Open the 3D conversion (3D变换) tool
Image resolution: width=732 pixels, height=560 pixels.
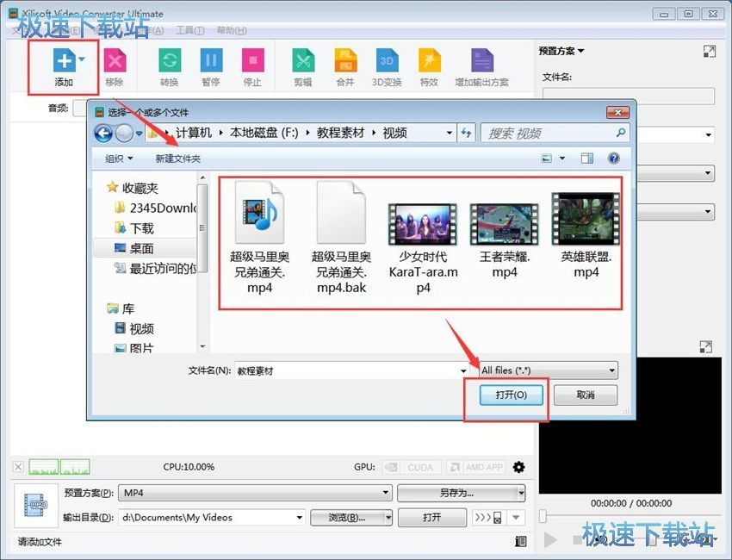387,60
